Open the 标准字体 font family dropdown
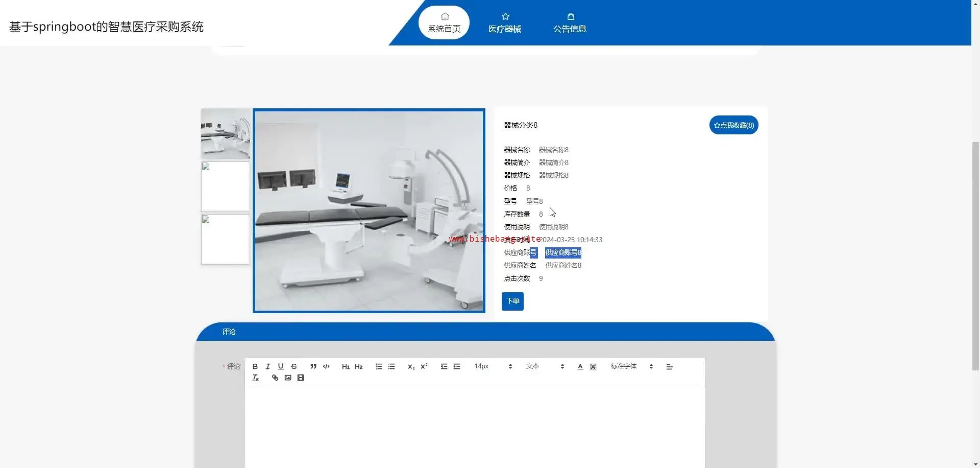The height and width of the screenshot is (468, 980). click(x=631, y=366)
